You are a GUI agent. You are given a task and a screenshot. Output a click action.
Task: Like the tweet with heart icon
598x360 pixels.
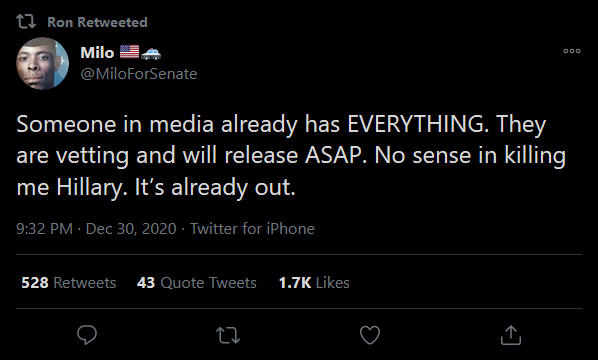(x=370, y=335)
